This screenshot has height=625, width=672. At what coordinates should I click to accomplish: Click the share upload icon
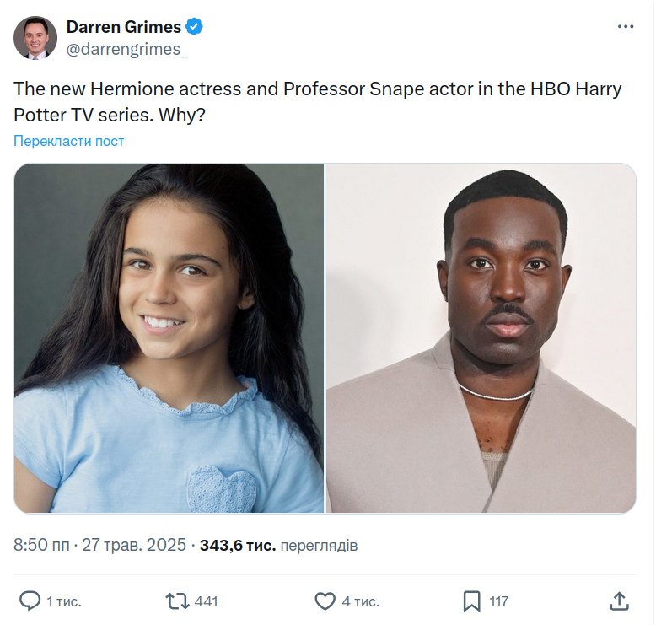[619, 601]
